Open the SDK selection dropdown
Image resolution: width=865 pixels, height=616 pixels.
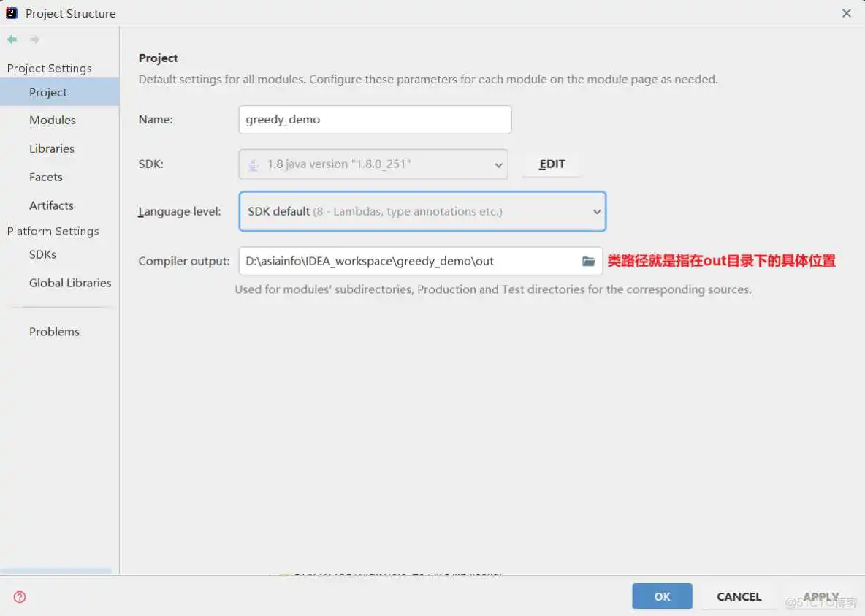[499, 164]
